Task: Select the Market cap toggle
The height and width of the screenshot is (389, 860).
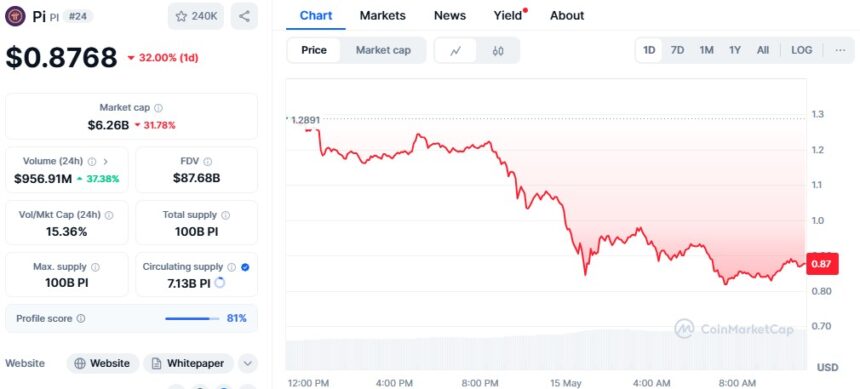Action: click(383, 50)
